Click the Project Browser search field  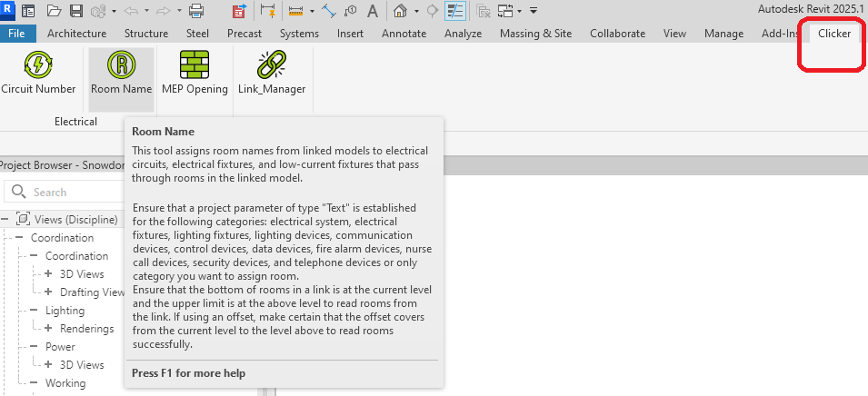point(65,192)
